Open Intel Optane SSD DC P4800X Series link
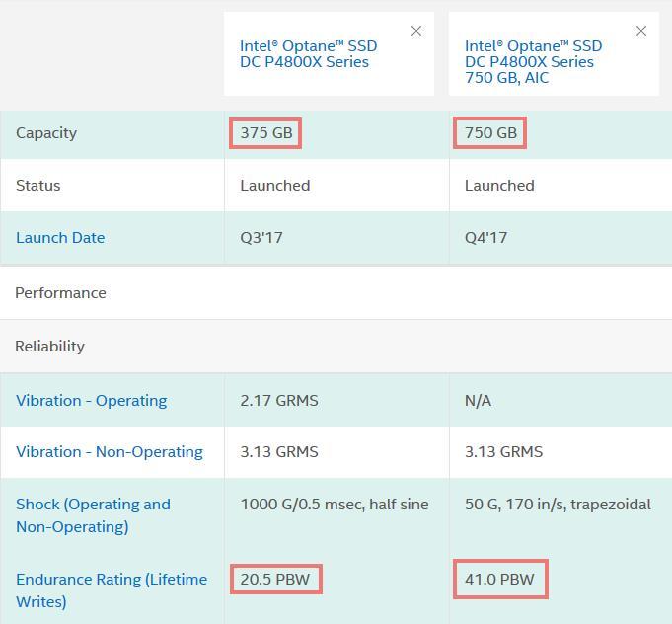The width and height of the screenshot is (672, 624). point(309,54)
